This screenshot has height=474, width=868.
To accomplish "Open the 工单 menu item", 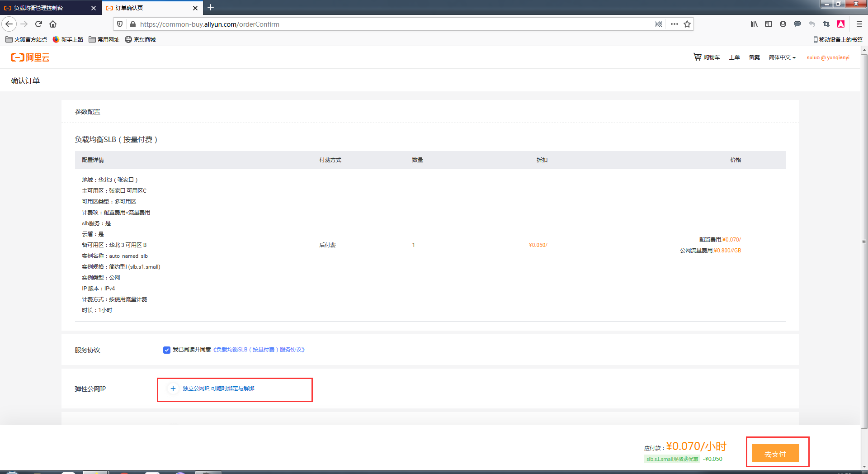I will [x=734, y=57].
